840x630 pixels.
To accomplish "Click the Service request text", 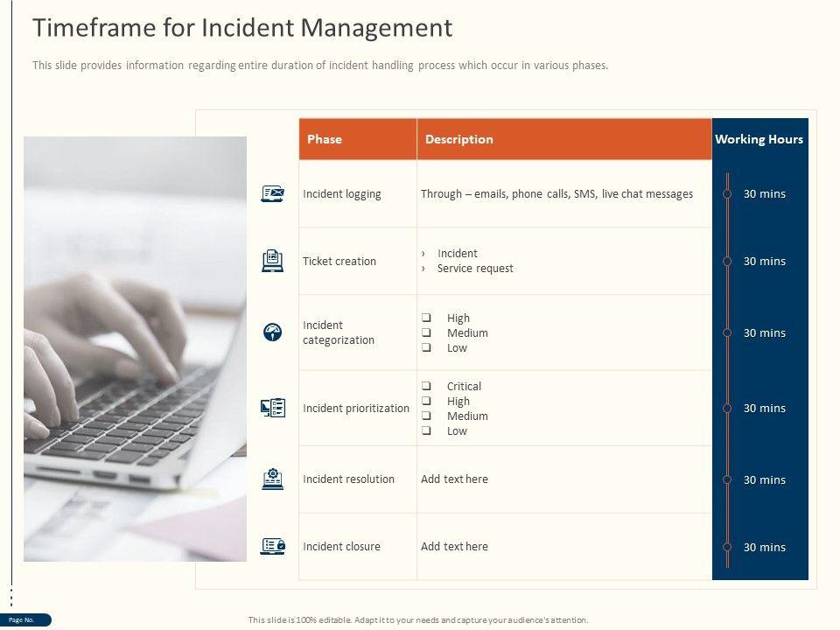I will click(475, 269).
